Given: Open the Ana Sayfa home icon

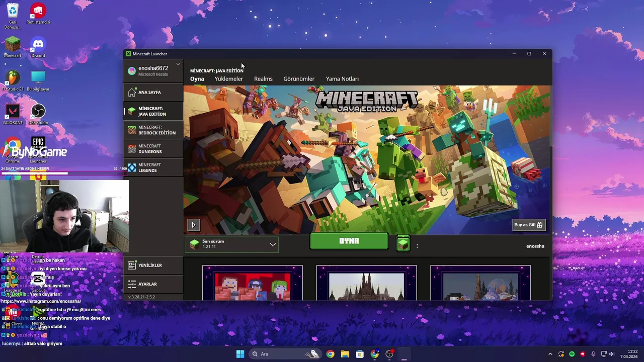Looking at the screenshot, I should click(132, 93).
